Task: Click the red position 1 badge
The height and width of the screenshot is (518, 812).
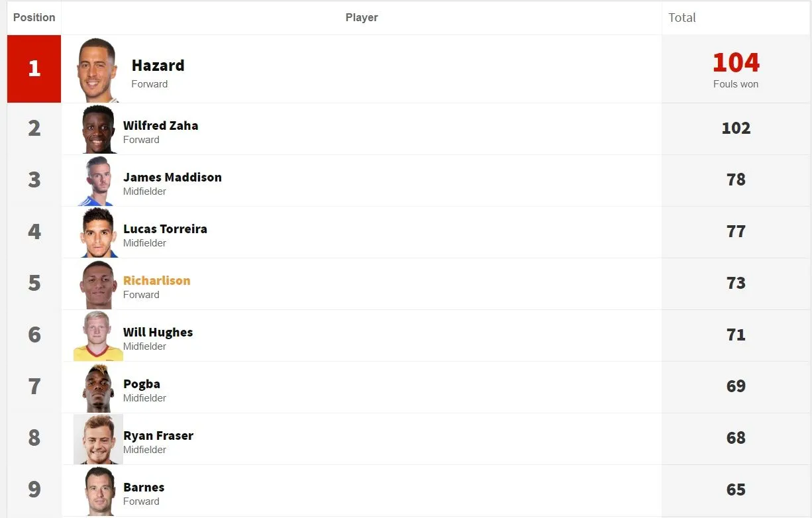Action: [34, 68]
